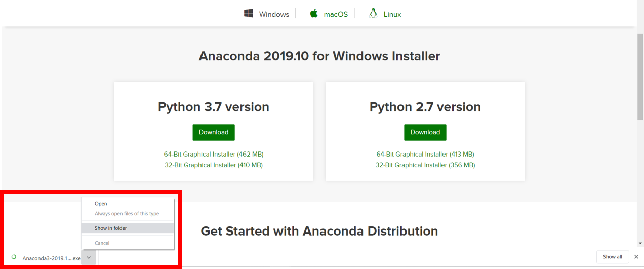Viewport: 644px width, 269px height.
Task: Click the Anaconda3-2019.1....exe download item
Action: [52, 258]
